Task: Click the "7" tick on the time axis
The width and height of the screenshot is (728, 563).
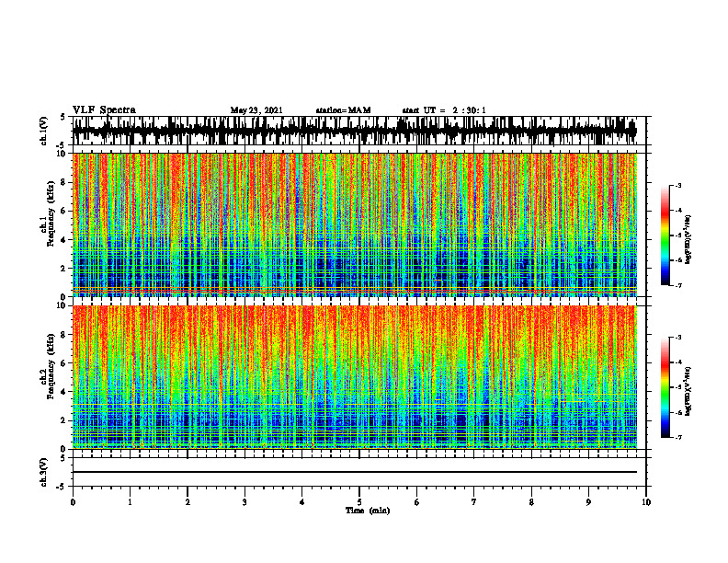Action: [x=474, y=502]
